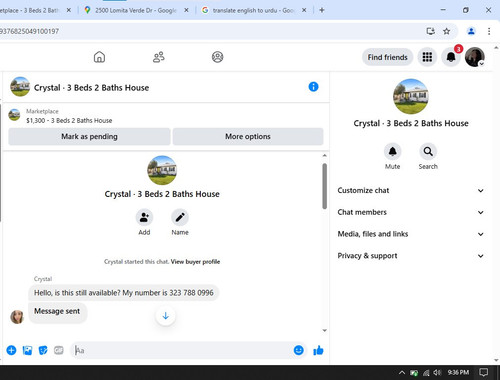
Task: Open the Friends icon in top navigation
Action: click(x=159, y=57)
